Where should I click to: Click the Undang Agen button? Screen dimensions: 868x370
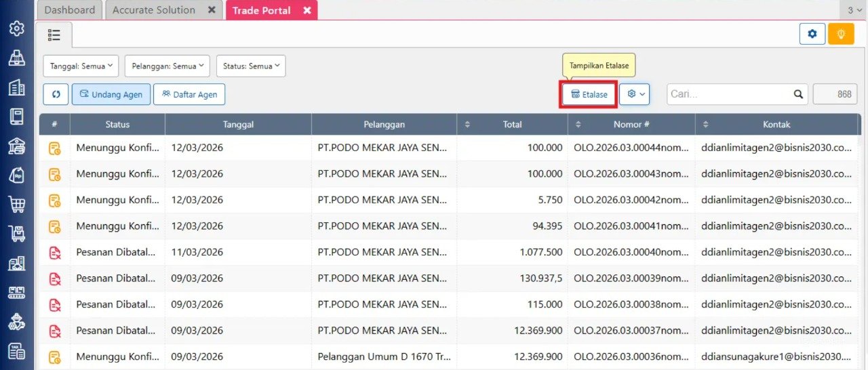point(111,94)
